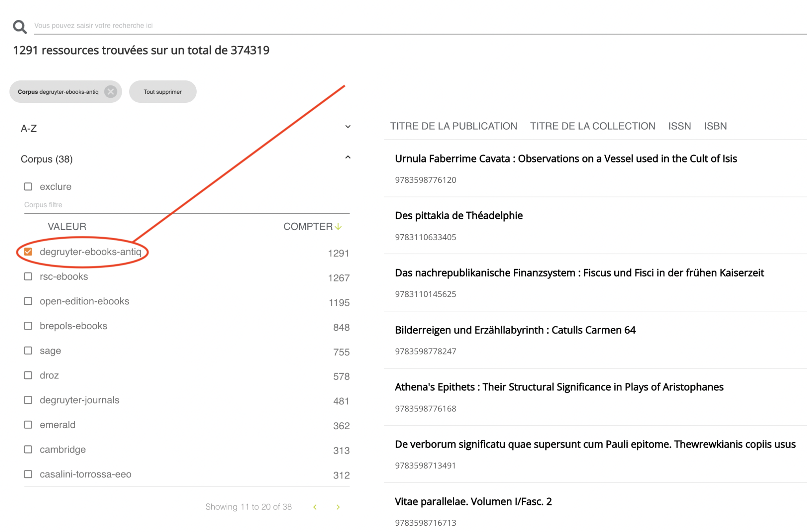
Task: Open Vitae parallelae Volumen I/Fasc. 2 result
Action: coord(473,502)
